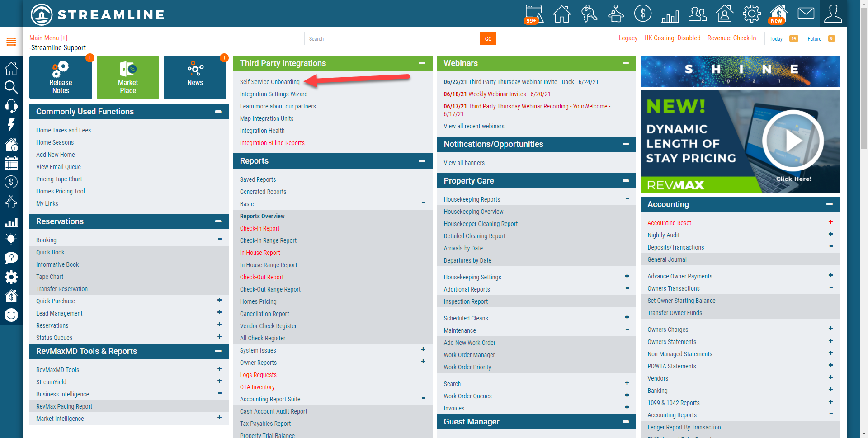Switch to the Future tab
The image size is (868, 438).
815,38
